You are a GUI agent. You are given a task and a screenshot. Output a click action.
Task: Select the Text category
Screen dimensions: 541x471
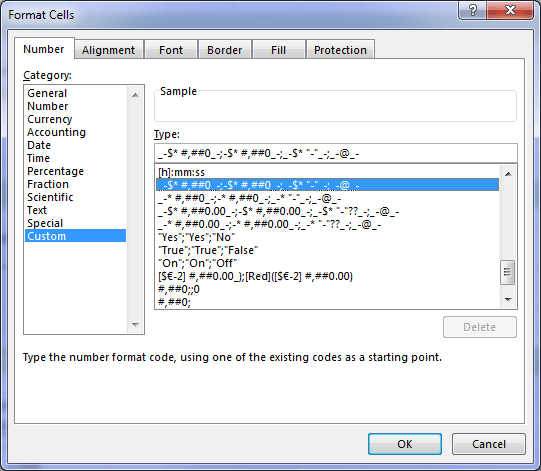coord(75,210)
